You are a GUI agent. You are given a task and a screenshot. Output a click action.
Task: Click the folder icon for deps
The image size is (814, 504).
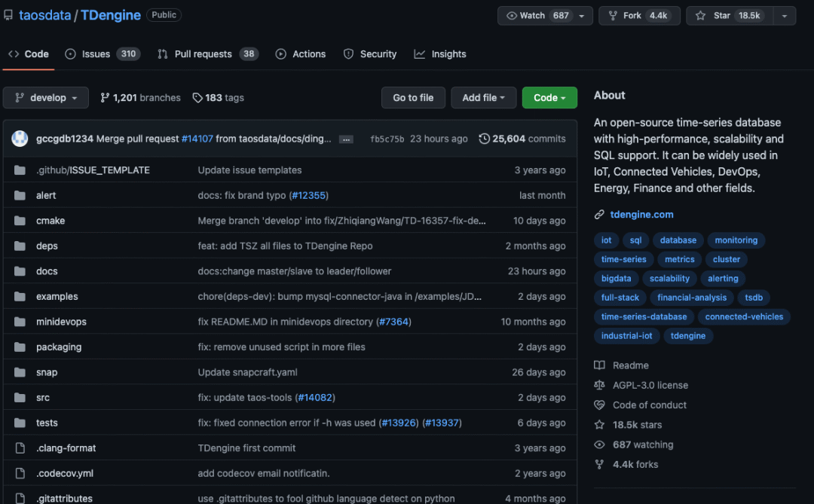click(x=20, y=246)
